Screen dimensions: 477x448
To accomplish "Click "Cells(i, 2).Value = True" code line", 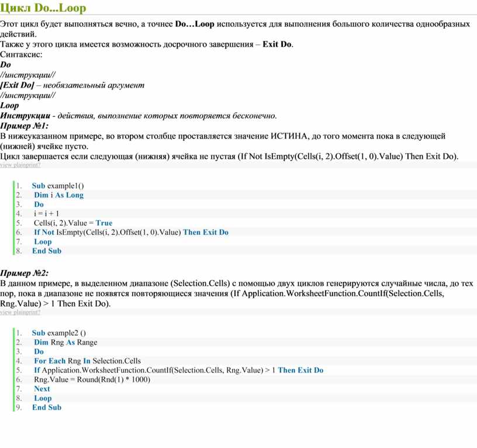I will [73, 223].
